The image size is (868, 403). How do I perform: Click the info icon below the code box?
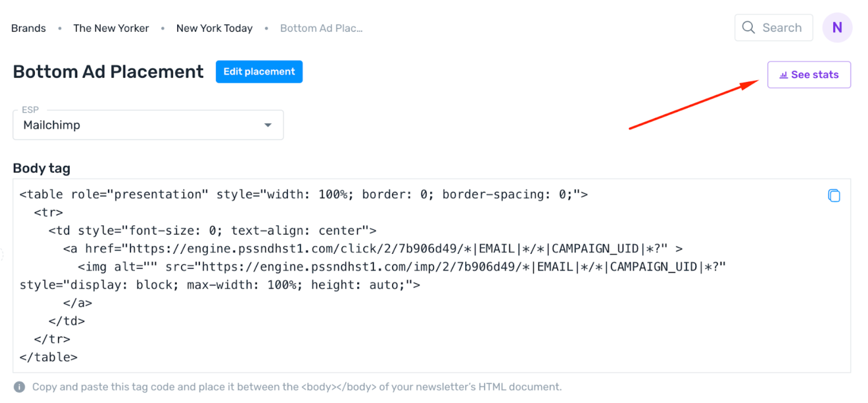tap(19, 387)
